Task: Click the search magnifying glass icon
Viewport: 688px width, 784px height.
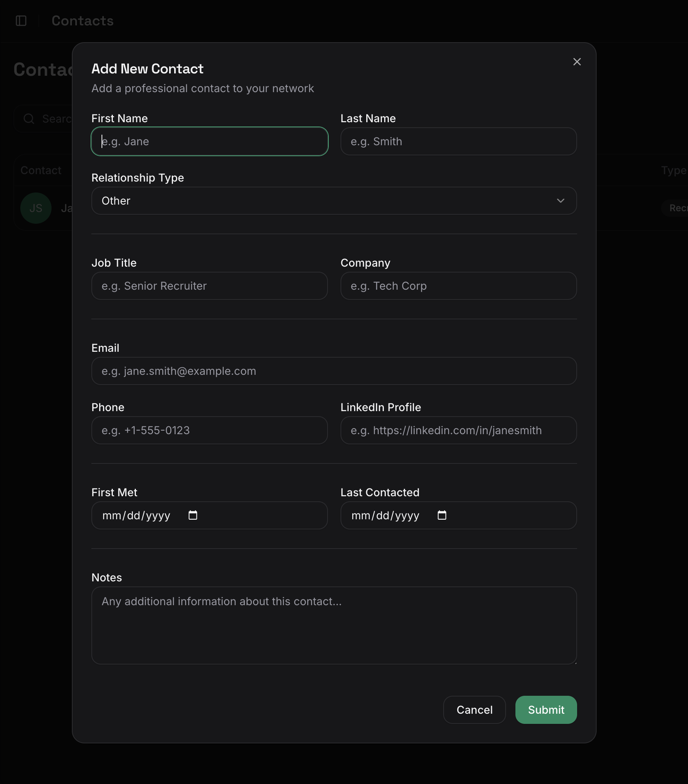Action: point(29,118)
